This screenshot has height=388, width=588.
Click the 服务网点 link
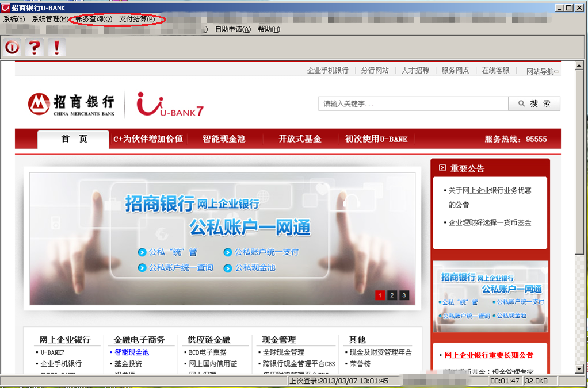[455, 70]
